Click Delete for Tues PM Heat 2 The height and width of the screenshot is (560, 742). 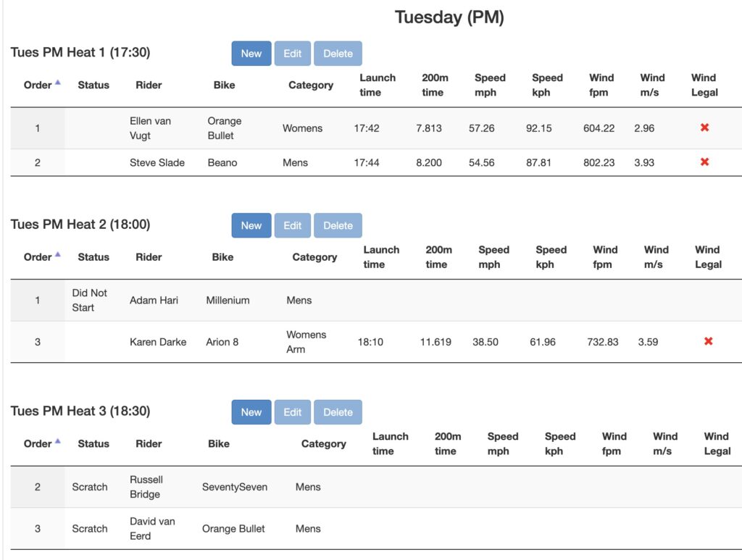pyautogui.click(x=338, y=225)
